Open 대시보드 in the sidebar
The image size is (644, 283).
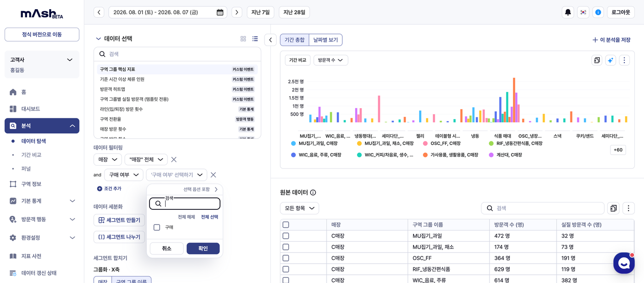pyautogui.click(x=42, y=109)
